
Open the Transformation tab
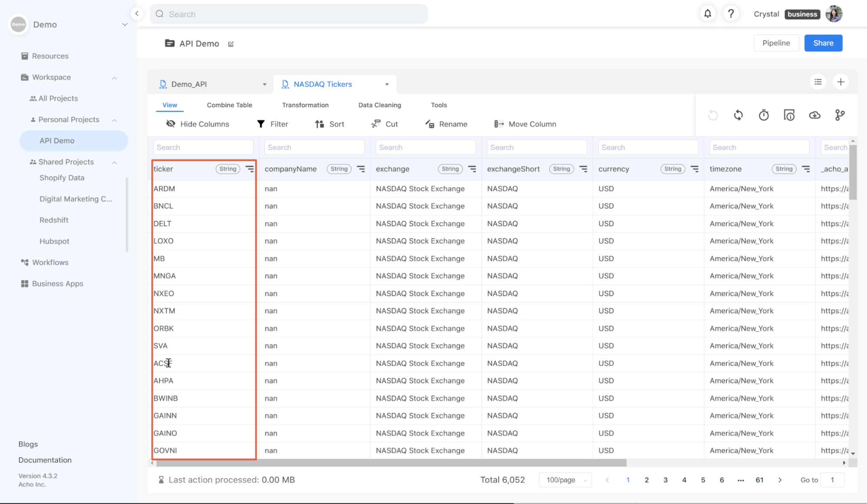point(305,105)
